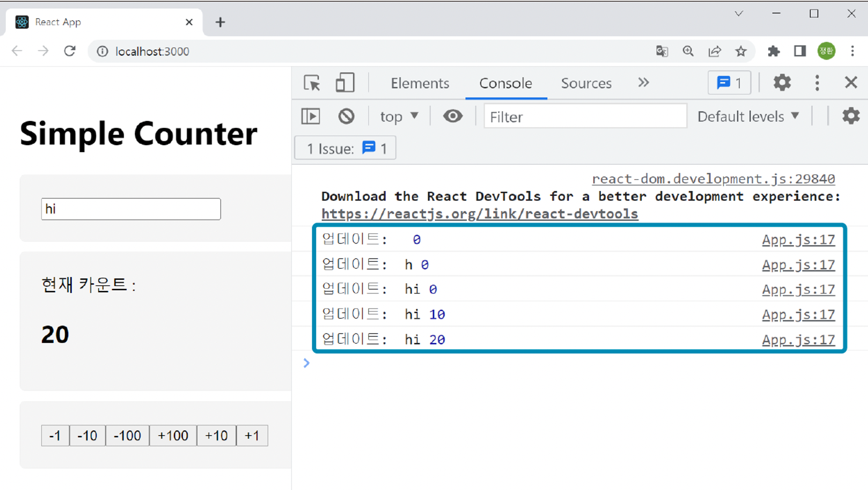Select the React App browser tab
The height and width of the screenshot is (490, 868).
(103, 22)
